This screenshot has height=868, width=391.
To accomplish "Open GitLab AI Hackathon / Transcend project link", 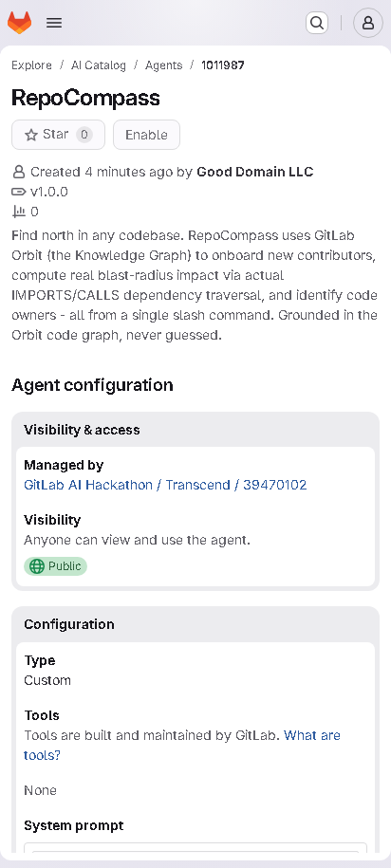I will point(165,485).
